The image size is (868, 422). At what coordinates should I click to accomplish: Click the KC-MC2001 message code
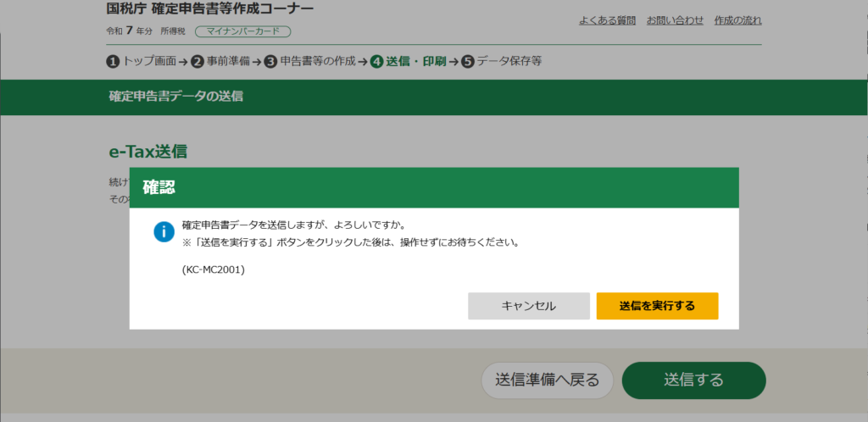213,269
